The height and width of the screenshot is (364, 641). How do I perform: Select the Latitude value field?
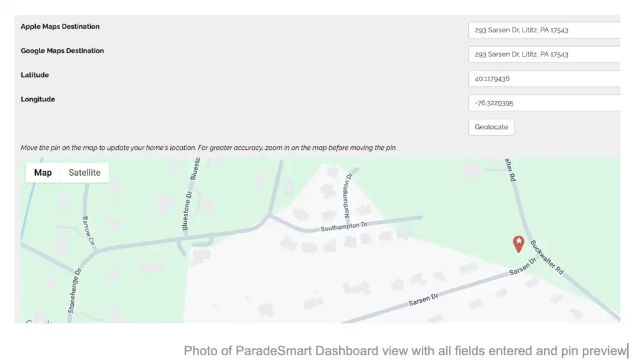pyautogui.click(x=543, y=79)
